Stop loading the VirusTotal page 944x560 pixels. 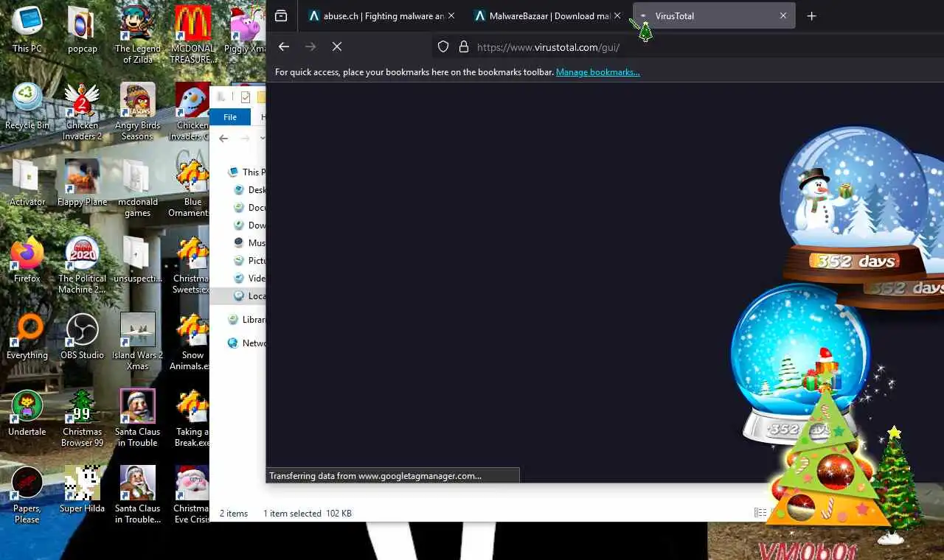[x=337, y=46]
